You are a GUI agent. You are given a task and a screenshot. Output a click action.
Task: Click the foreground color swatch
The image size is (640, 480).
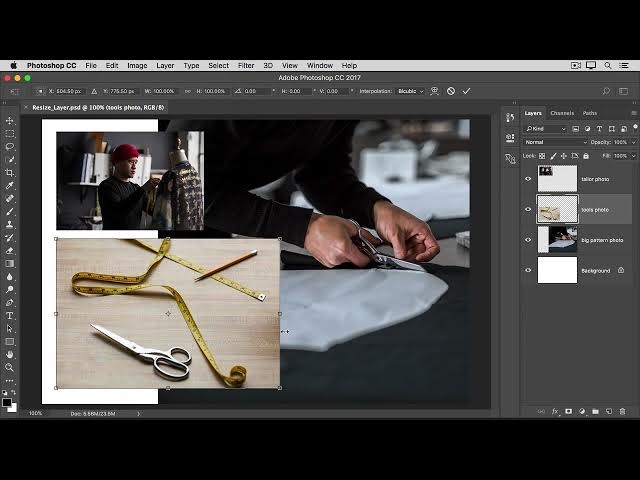[7, 402]
